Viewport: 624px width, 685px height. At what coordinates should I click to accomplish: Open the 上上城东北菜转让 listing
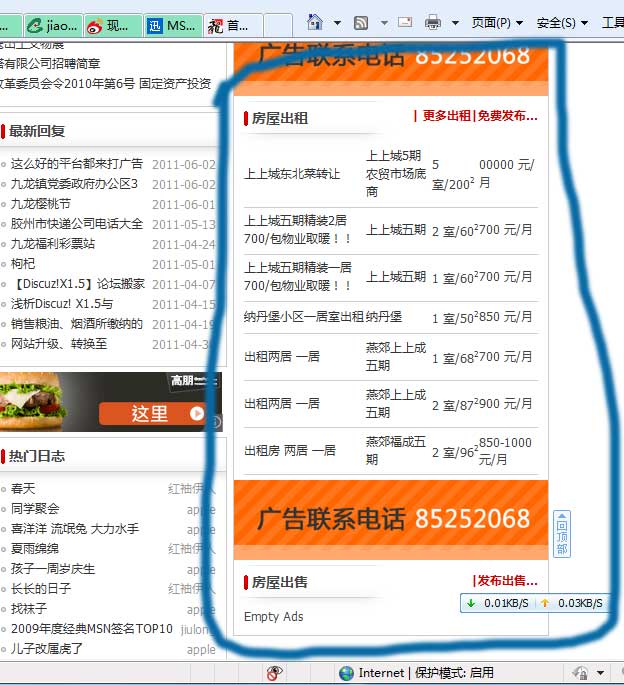click(x=292, y=174)
